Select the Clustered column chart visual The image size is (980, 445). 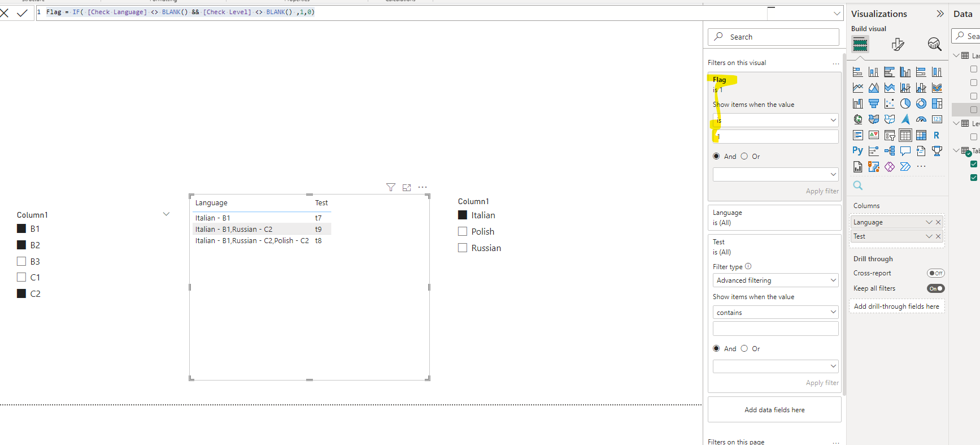click(905, 72)
